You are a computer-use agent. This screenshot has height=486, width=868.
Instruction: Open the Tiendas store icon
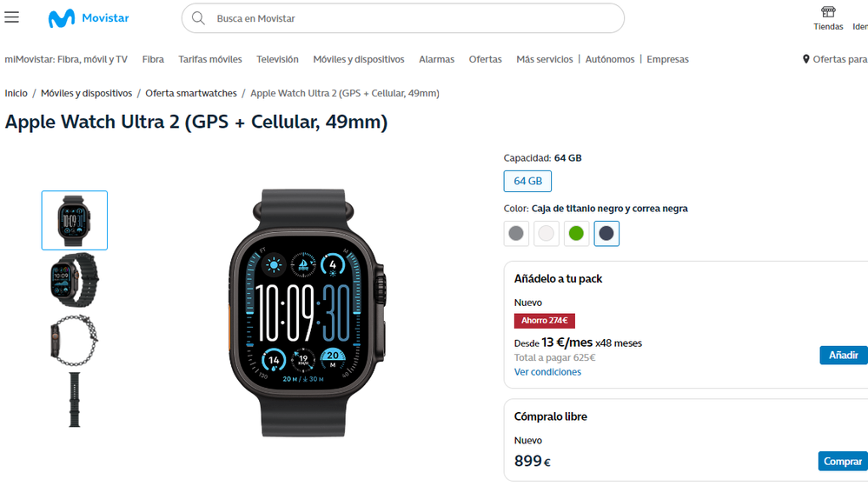click(828, 11)
